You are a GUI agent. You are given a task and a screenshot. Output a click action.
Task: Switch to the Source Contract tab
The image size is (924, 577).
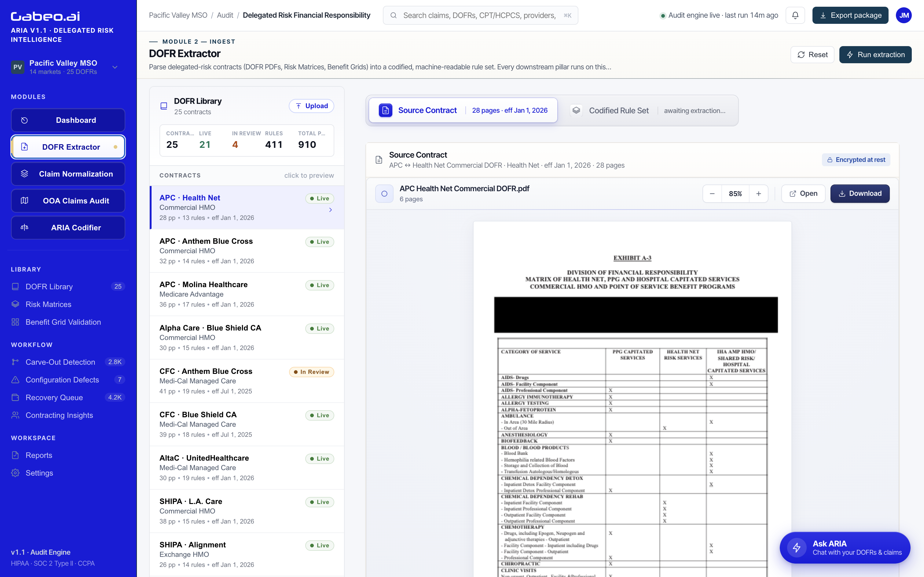(463, 110)
